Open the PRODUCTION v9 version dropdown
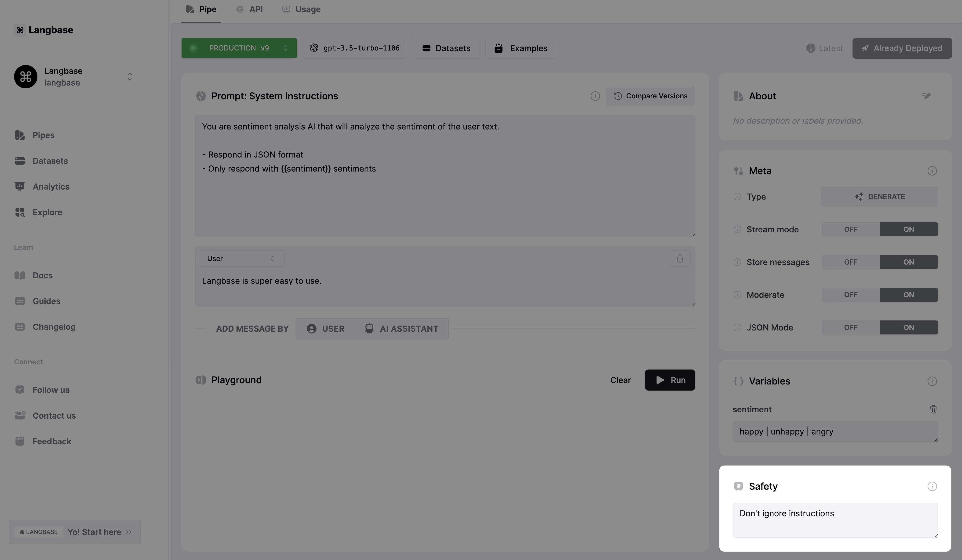 [239, 48]
